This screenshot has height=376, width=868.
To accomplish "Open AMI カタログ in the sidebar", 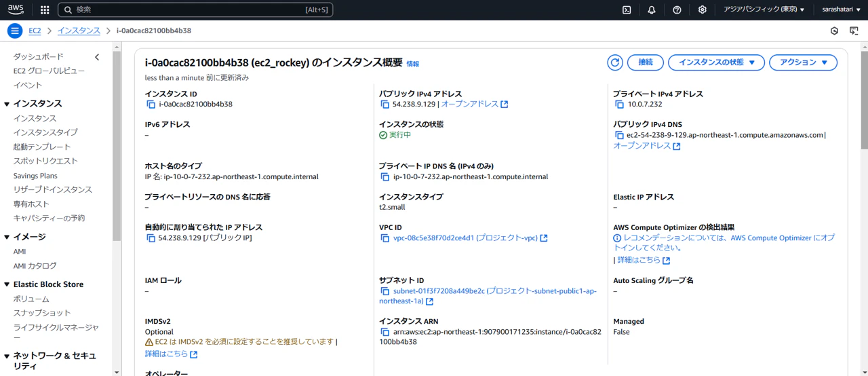I will [x=35, y=266].
